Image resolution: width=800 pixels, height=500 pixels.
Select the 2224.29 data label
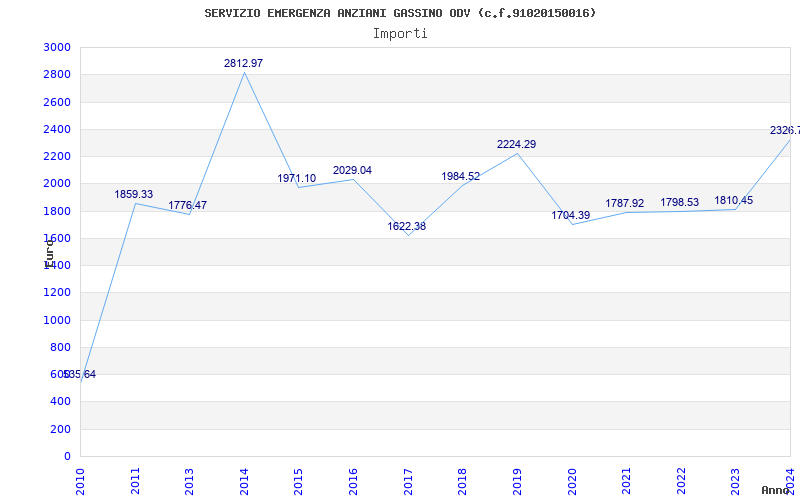click(516, 144)
